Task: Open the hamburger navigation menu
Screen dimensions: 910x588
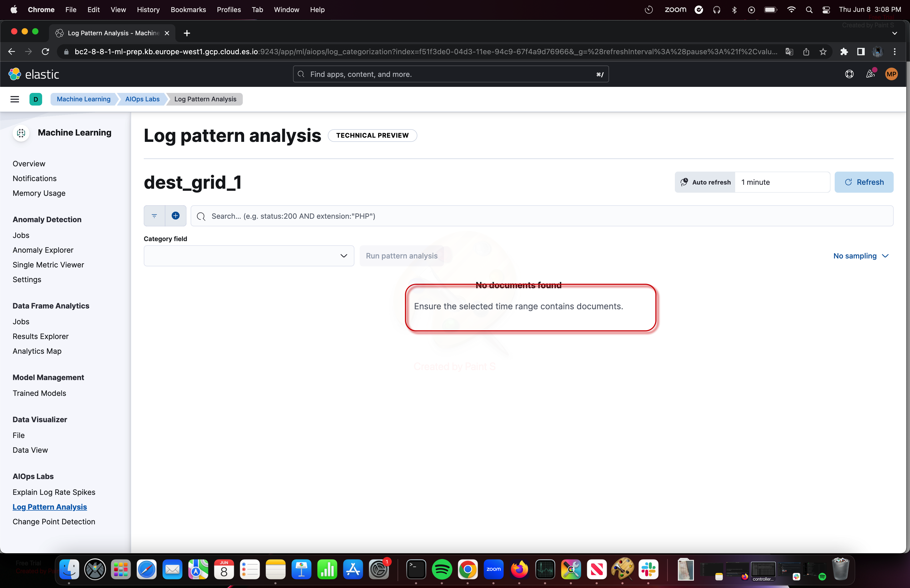Action: coord(14,99)
